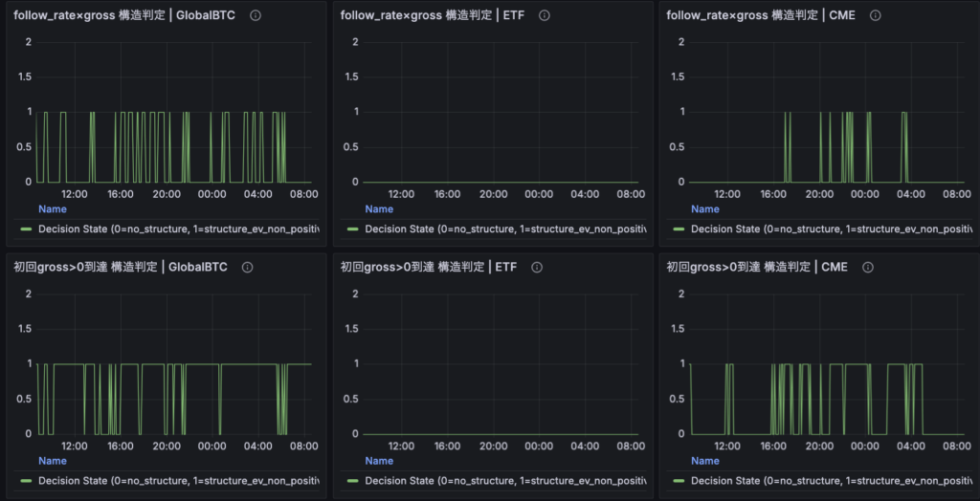This screenshot has width=980, height=501.
Task: Click the follow_rate×gross 構造判定 | CME title
Action: pyautogui.click(x=763, y=16)
